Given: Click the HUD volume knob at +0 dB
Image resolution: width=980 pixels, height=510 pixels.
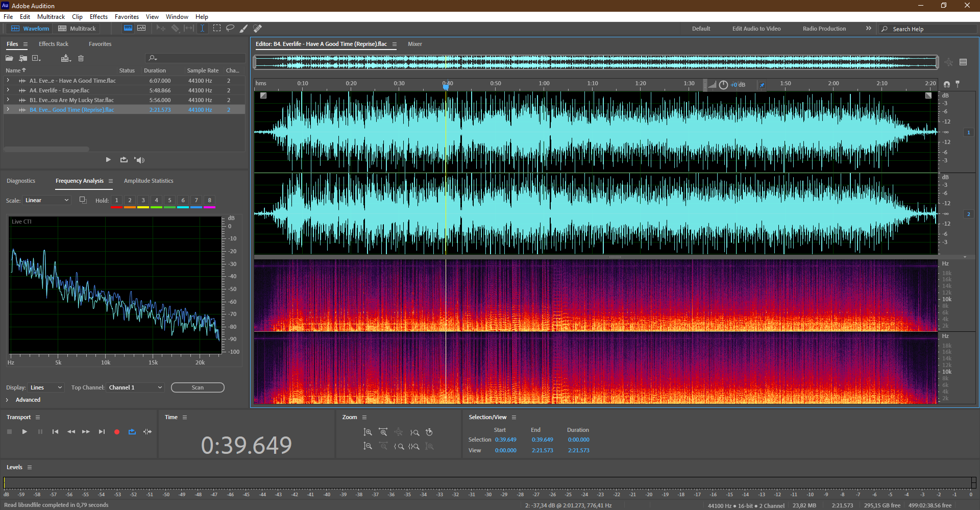Looking at the screenshot, I should point(723,85).
